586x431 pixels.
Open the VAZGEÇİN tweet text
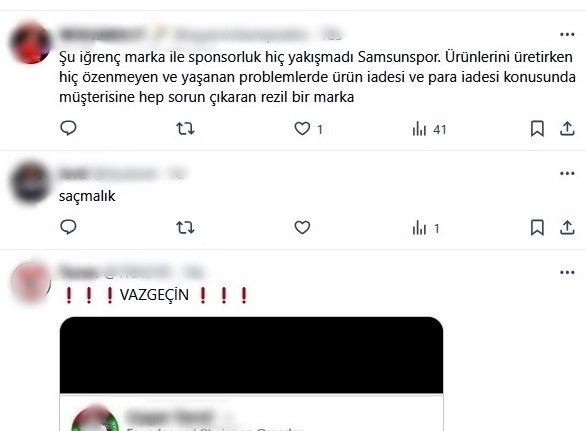click(x=155, y=295)
